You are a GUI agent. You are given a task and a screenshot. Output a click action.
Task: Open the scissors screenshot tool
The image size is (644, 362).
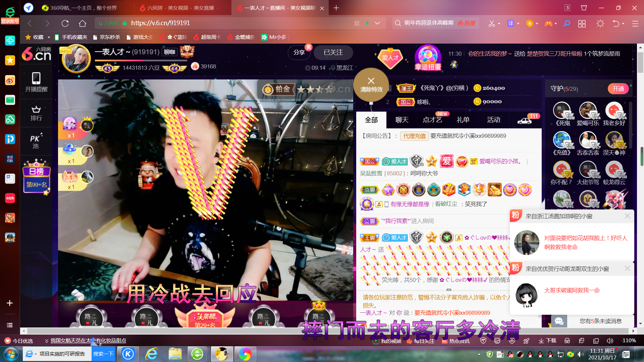(492, 23)
